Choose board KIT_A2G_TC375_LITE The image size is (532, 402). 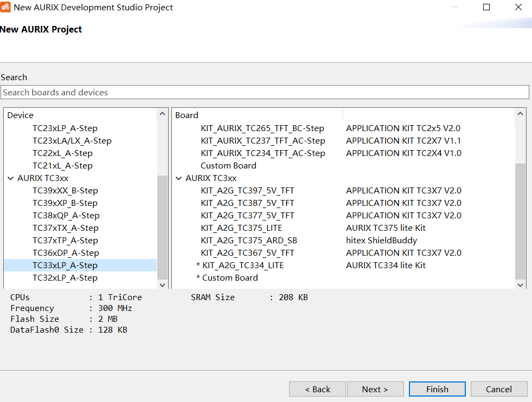(x=241, y=228)
